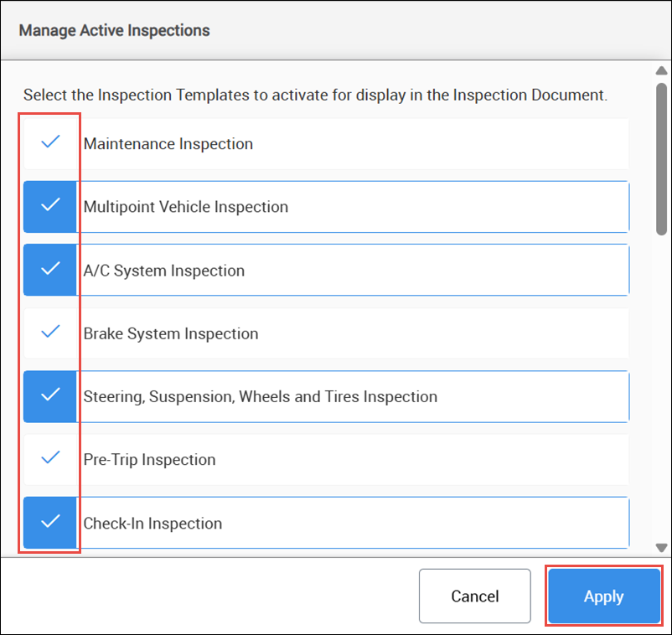Select the 'Check-In Inspection' label text
Screen dimensions: 672x635
[x=152, y=524]
